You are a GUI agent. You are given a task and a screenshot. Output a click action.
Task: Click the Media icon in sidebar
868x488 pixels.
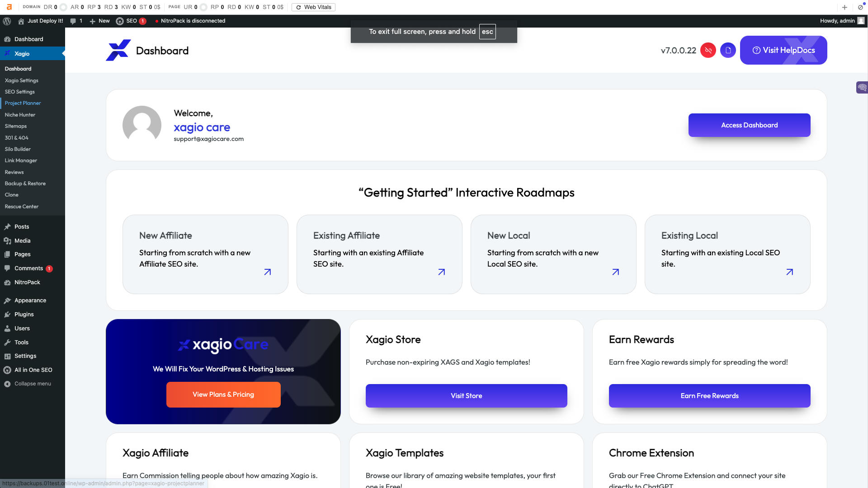point(7,241)
